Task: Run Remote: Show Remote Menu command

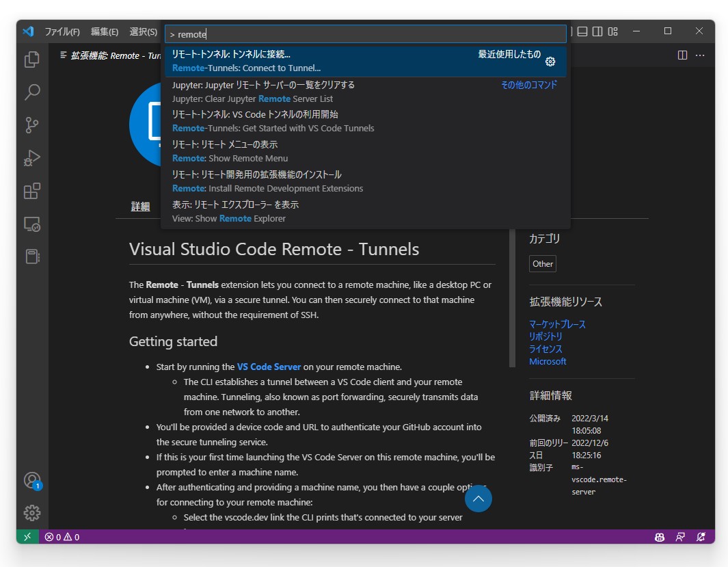Action: click(366, 151)
